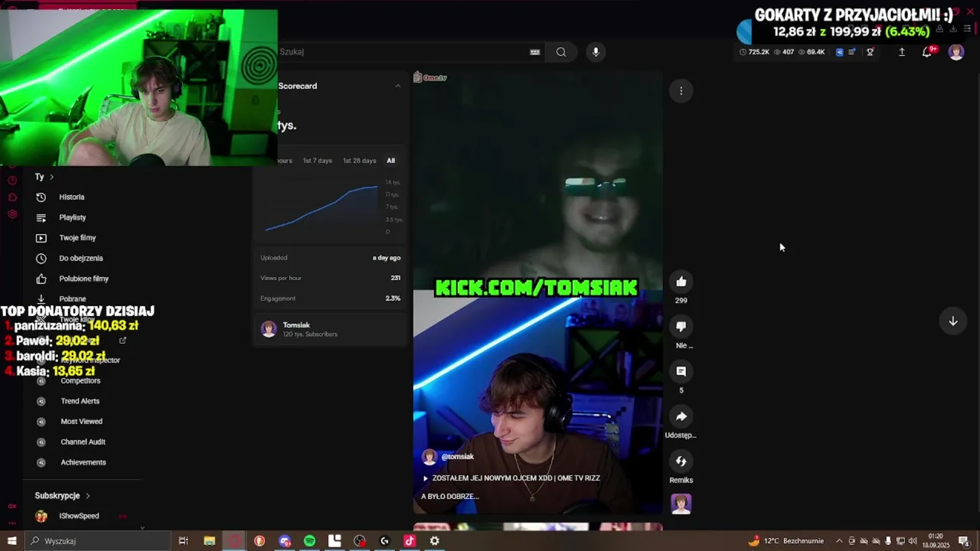Screen dimensions: 980x551
Task: Open Task View on the taskbar
Action: pos(183,541)
